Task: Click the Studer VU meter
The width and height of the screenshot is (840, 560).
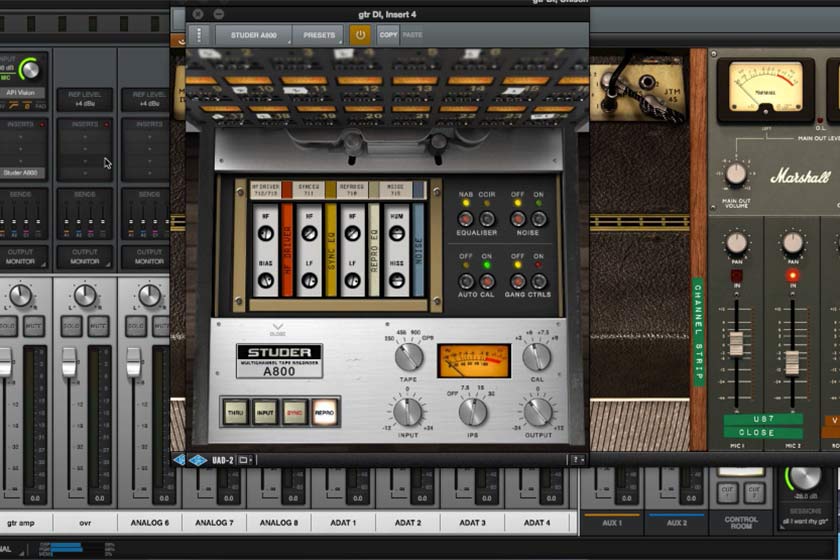Action: pyautogui.click(x=474, y=361)
